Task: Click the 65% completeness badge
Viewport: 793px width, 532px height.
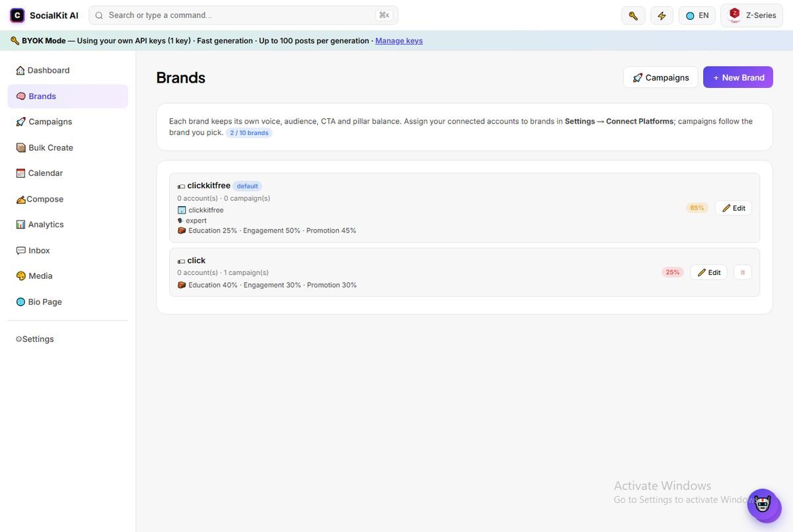Action: point(697,208)
